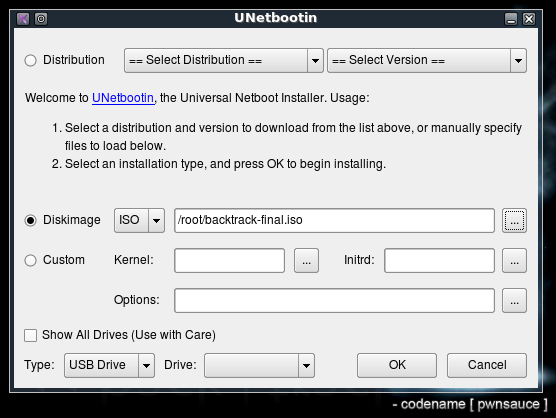Open the Select Distribution dropdown

[224, 61]
